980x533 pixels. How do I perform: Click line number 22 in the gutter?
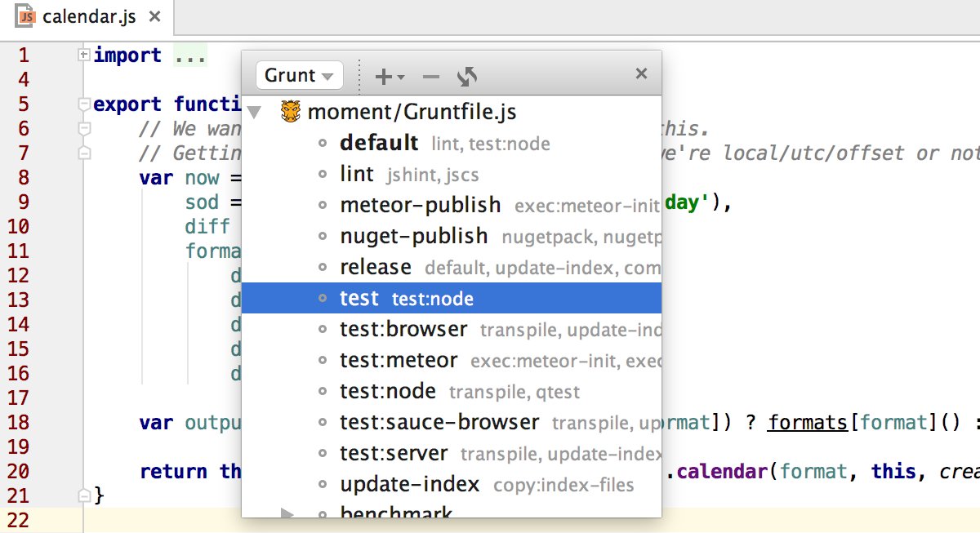click(x=18, y=521)
